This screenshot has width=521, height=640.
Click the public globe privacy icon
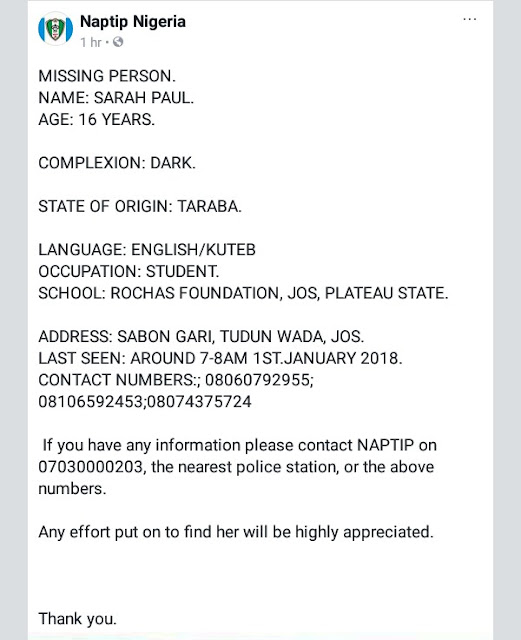pos(118,42)
